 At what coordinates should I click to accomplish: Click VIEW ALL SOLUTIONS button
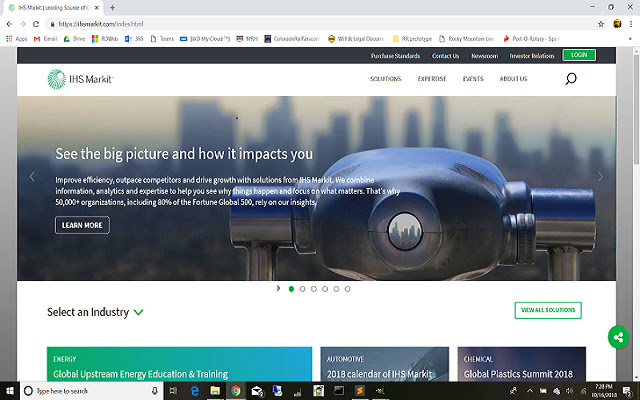[x=548, y=310]
